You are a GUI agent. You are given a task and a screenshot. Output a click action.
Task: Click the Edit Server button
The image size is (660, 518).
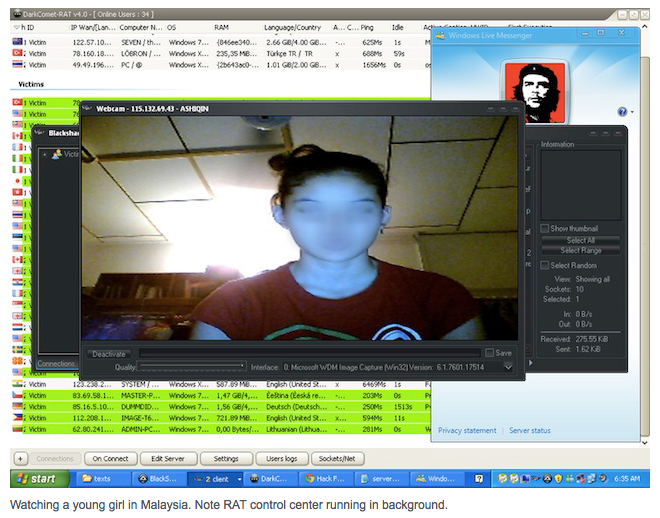tap(168, 458)
